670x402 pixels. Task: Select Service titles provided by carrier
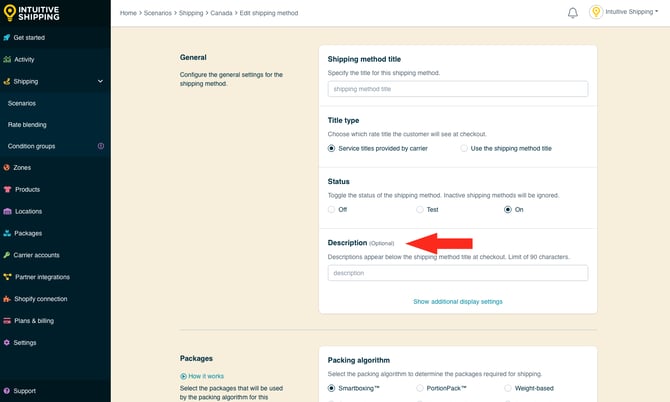(x=331, y=148)
